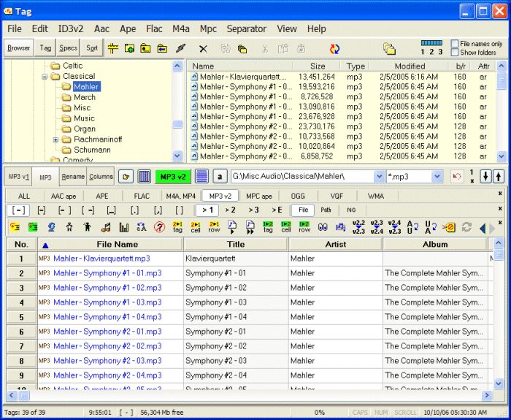The height and width of the screenshot is (420, 511).
Task: Click the green '1>2 row' icon
Action: [304, 227]
